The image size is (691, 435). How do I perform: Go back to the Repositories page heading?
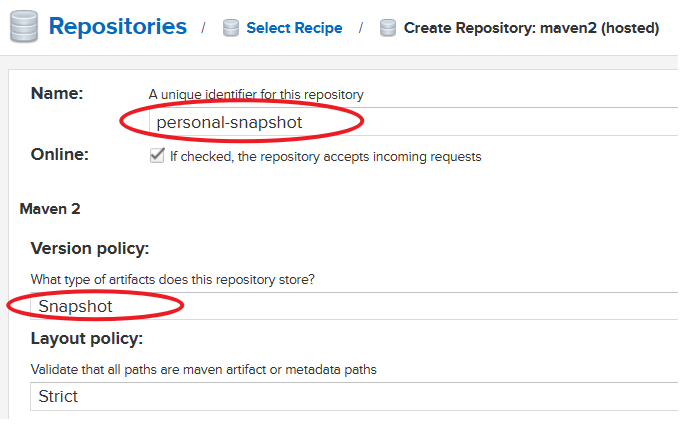click(117, 26)
